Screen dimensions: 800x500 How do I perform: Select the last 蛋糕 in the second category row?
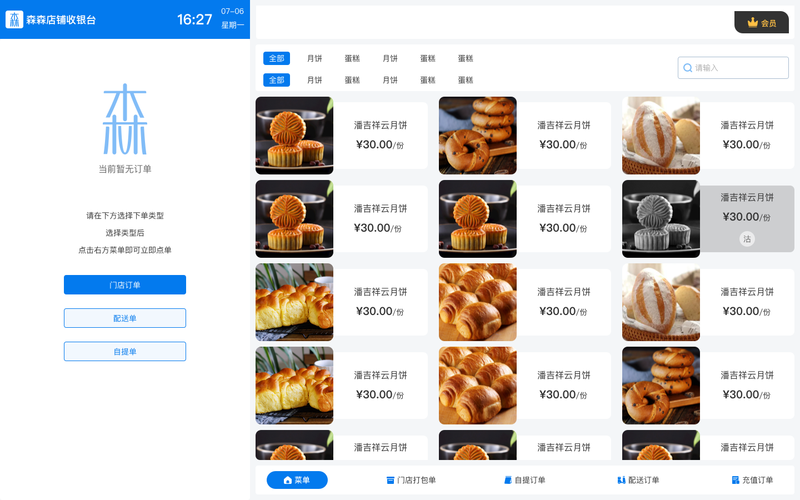pyautogui.click(x=465, y=80)
